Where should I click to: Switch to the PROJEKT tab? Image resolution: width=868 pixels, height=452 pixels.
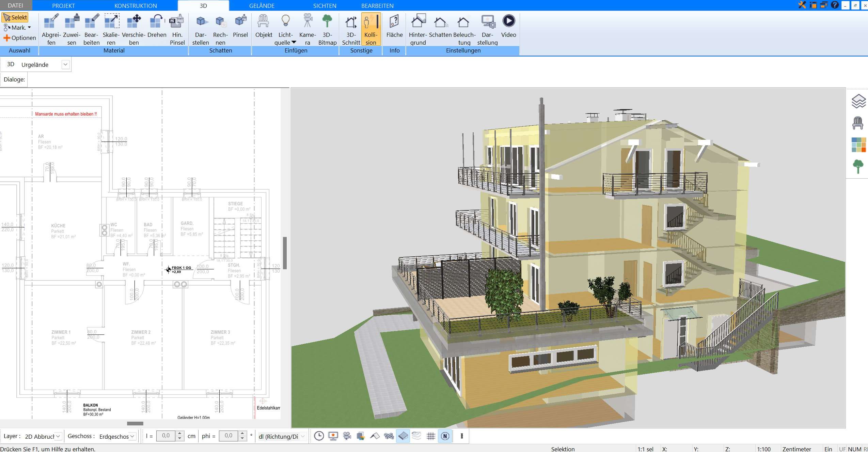[x=63, y=5]
